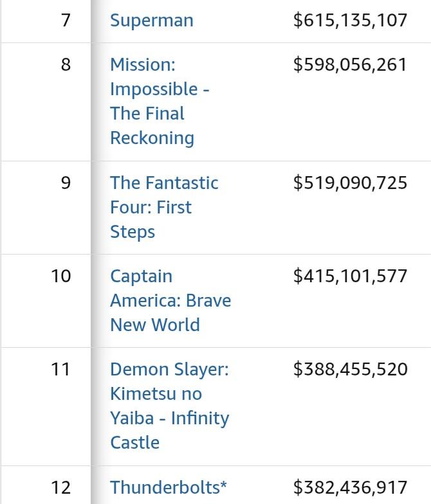431x504 pixels.
Task: Click the $415,101,577 gross cell
Action: (x=350, y=276)
